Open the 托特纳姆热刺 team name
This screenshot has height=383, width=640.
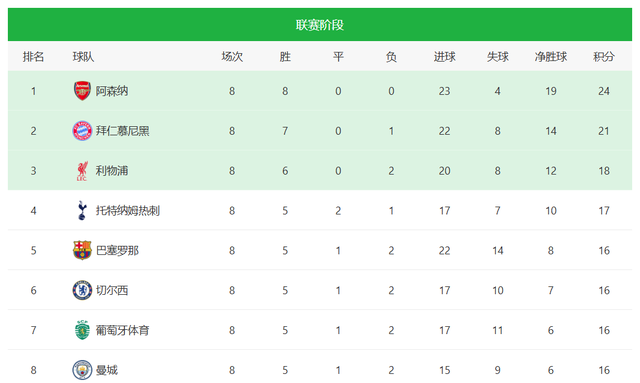coord(128,210)
